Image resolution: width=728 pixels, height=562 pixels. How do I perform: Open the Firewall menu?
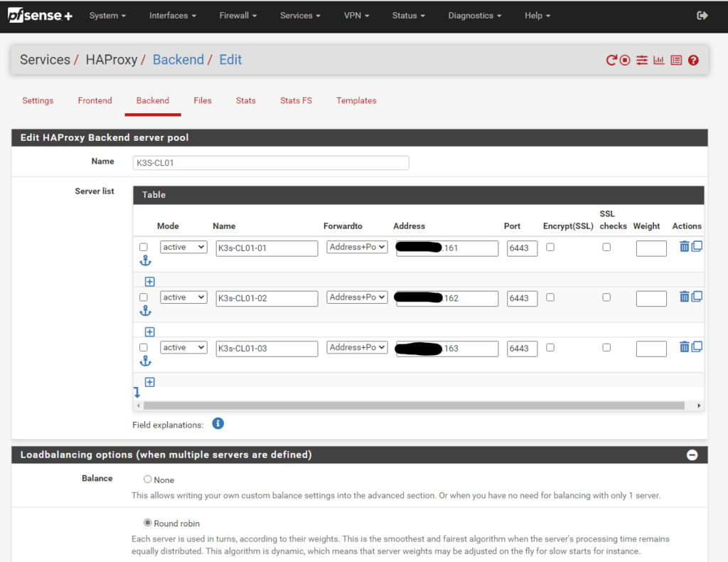click(238, 16)
